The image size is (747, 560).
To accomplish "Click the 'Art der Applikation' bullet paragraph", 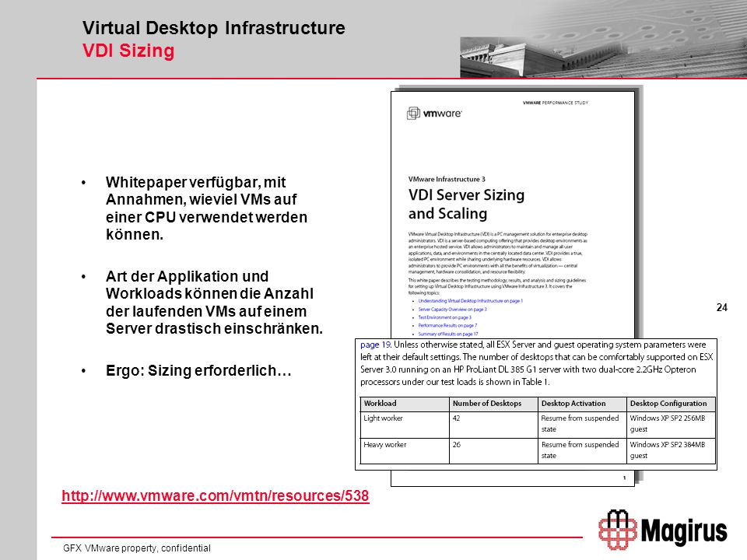I will (x=214, y=303).
